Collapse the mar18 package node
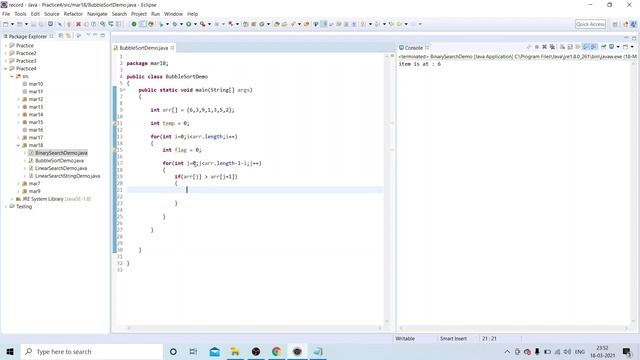Screen dimensions: 640x360 [18, 145]
